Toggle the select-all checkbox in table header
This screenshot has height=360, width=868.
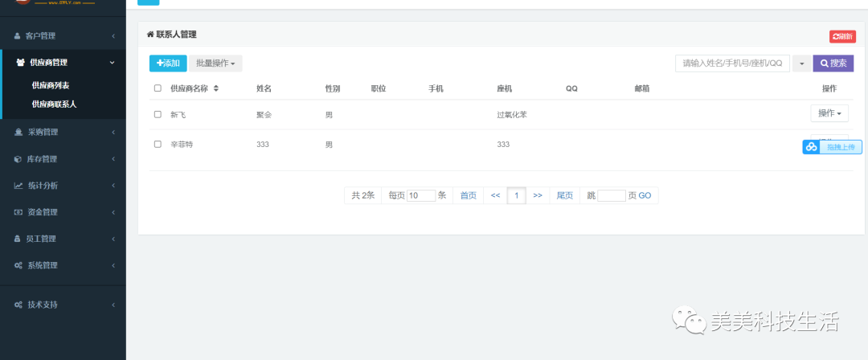(x=158, y=88)
